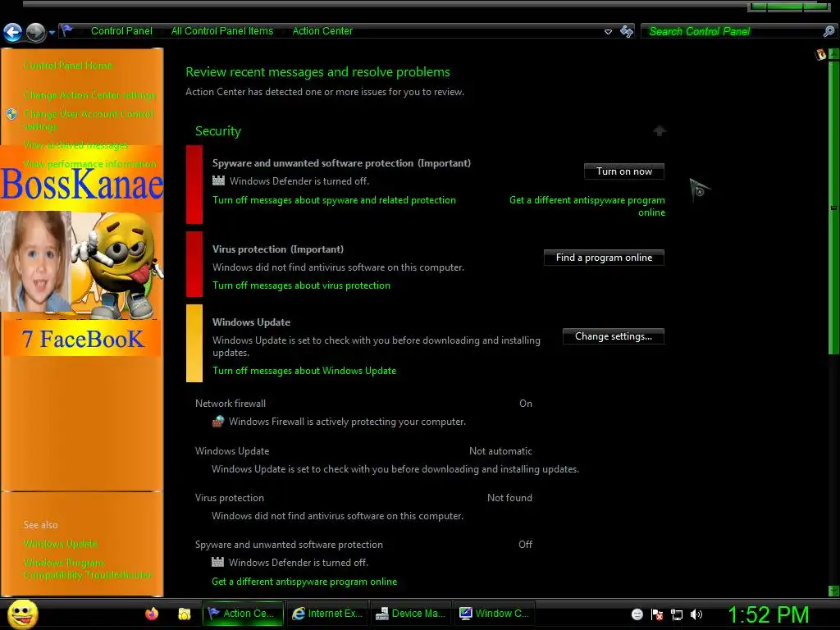Switch to Window Color taskbar button
The height and width of the screenshot is (630, 840).
click(495, 614)
